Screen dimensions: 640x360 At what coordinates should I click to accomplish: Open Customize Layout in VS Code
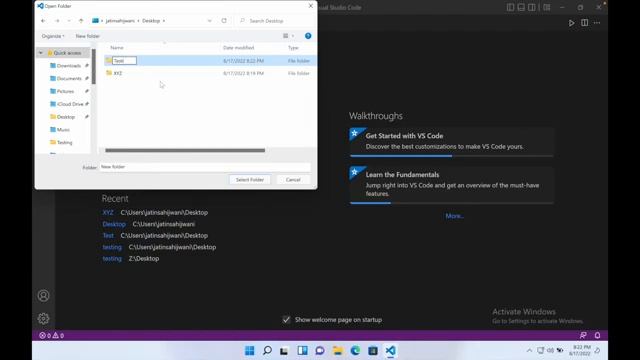pos(547,7)
